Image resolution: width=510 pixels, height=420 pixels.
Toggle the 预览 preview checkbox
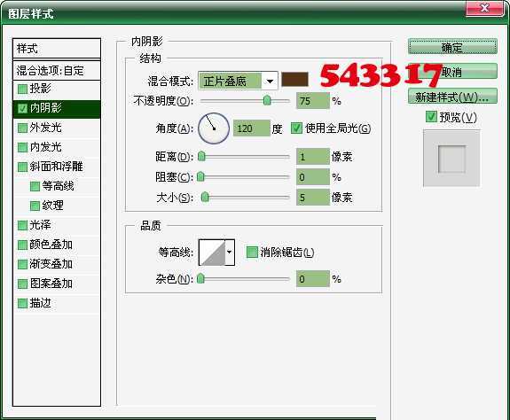431,117
